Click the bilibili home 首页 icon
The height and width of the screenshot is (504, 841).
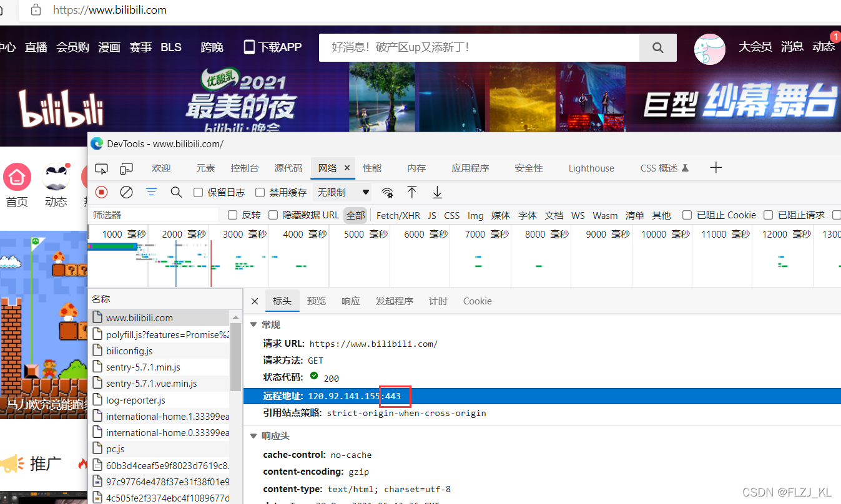[x=17, y=178]
